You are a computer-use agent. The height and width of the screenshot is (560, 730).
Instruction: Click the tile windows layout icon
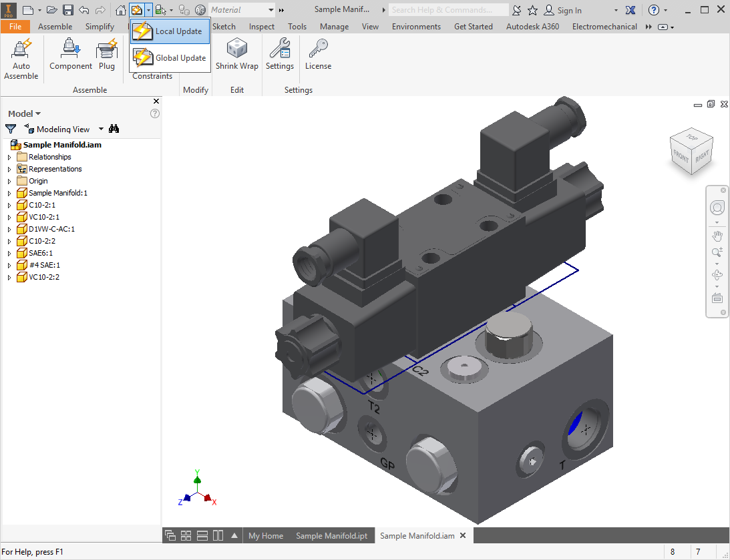(x=186, y=535)
